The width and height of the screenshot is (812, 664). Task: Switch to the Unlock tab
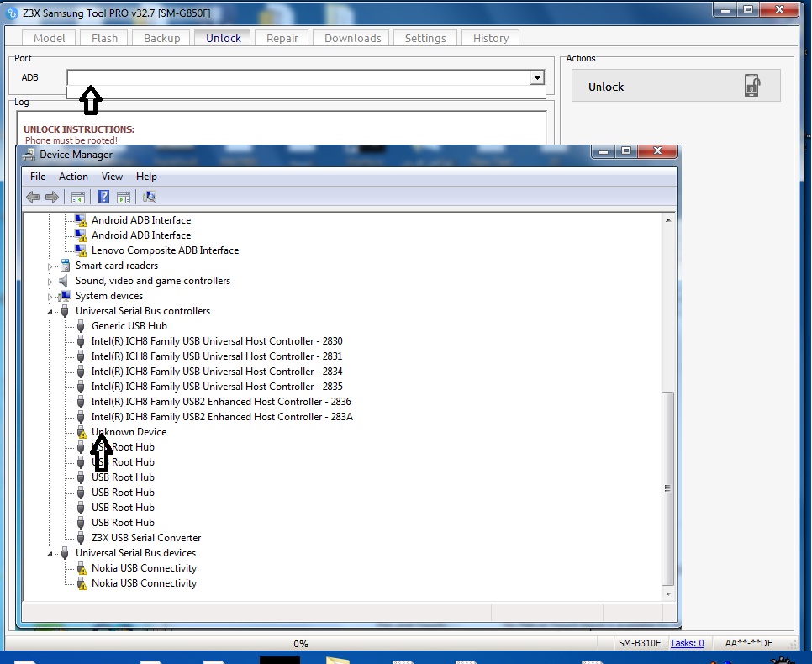(224, 38)
